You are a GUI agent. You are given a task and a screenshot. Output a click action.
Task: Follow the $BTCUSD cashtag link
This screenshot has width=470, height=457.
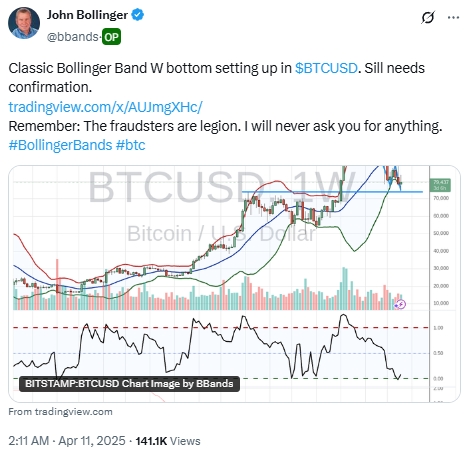326,68
